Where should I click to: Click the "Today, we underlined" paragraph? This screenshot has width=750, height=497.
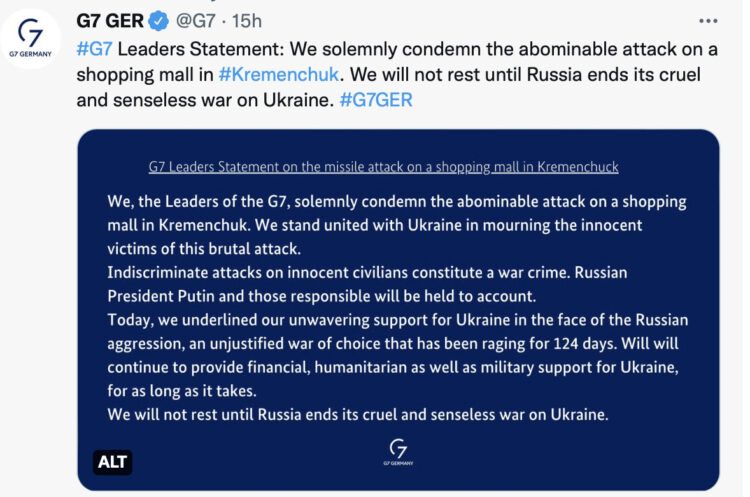[397, 319]
